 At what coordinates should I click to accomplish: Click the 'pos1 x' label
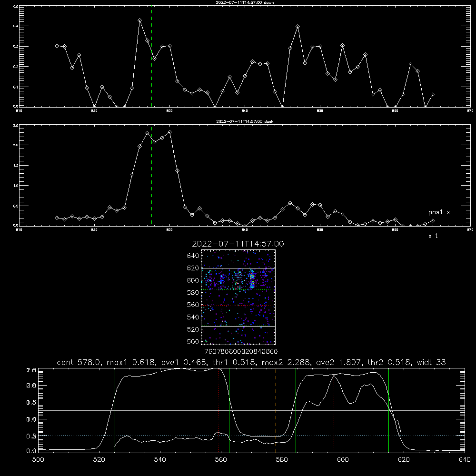(439, 212)
